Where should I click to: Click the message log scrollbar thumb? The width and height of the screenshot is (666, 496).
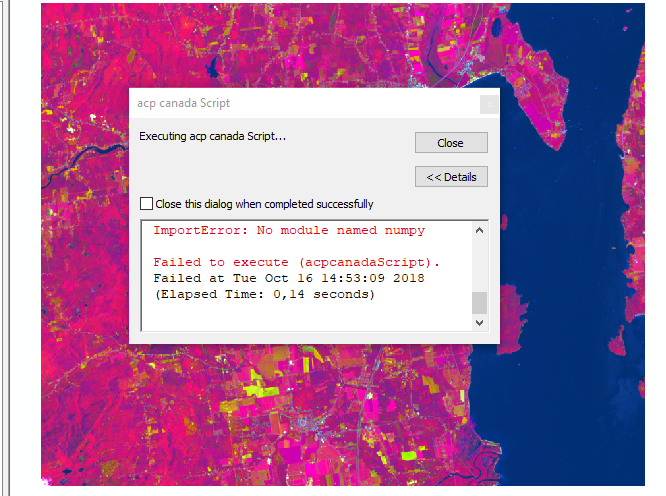[479, 303]
